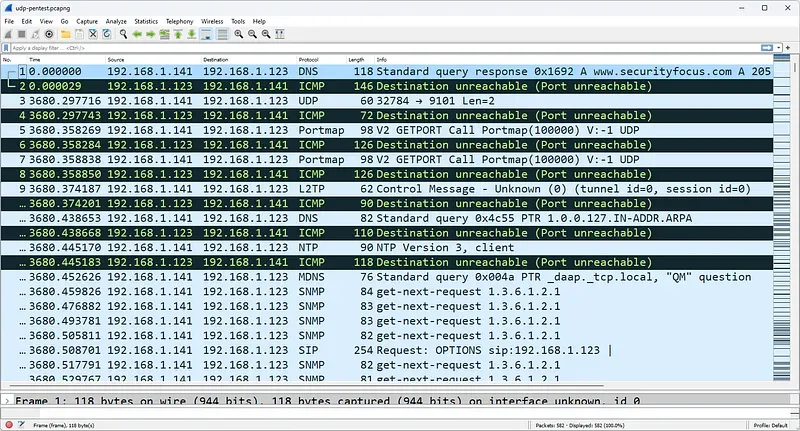Open the Telephony menu

[x=180, y=21]
